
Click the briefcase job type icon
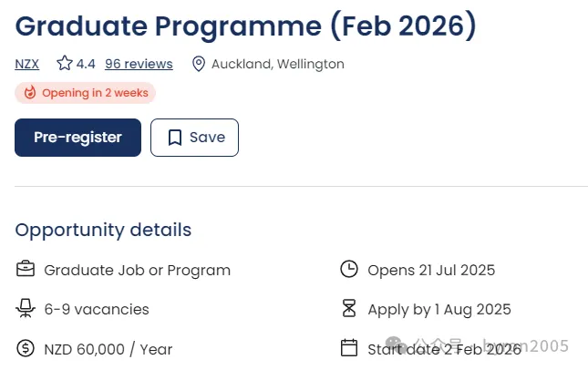(x=26, y=270)
